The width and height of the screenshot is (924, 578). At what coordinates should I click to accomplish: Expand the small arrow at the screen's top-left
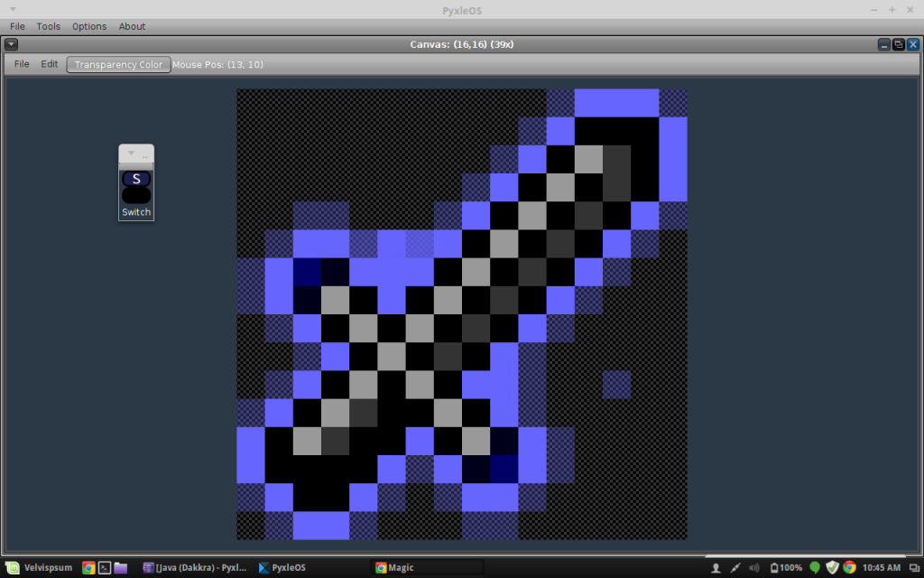(11, 9)
